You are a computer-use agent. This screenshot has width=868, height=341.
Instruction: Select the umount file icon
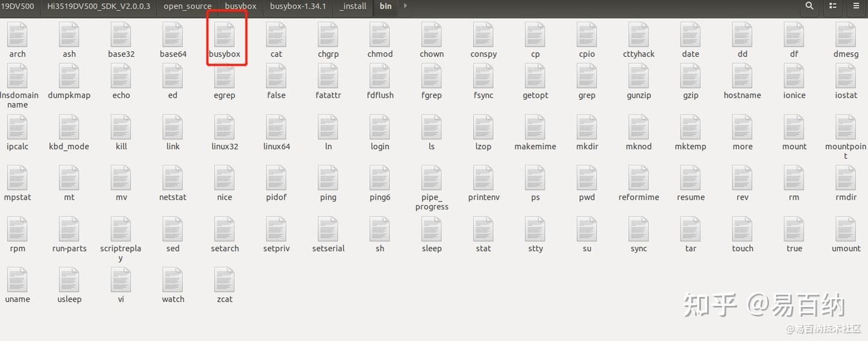(x=846, y=229)
